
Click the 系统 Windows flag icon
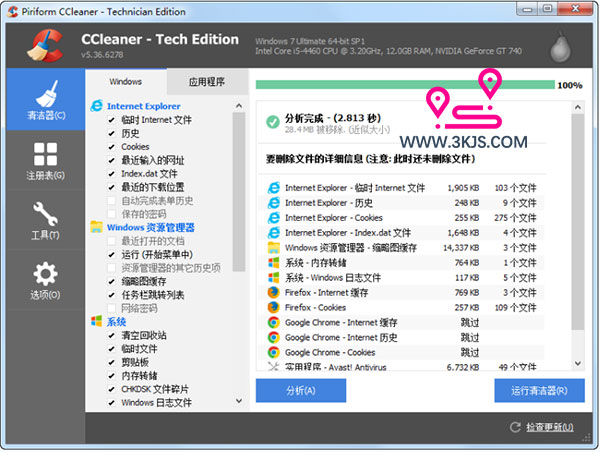pos(96,321)
